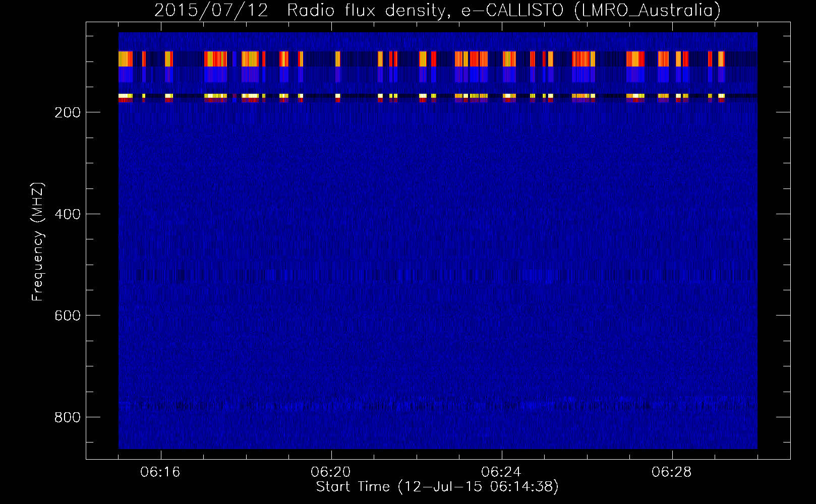Click the "Frequency (MHZ)" axis label
This screenshot has height=504, width=816.
pyautogui.click(x=38, y=241)
